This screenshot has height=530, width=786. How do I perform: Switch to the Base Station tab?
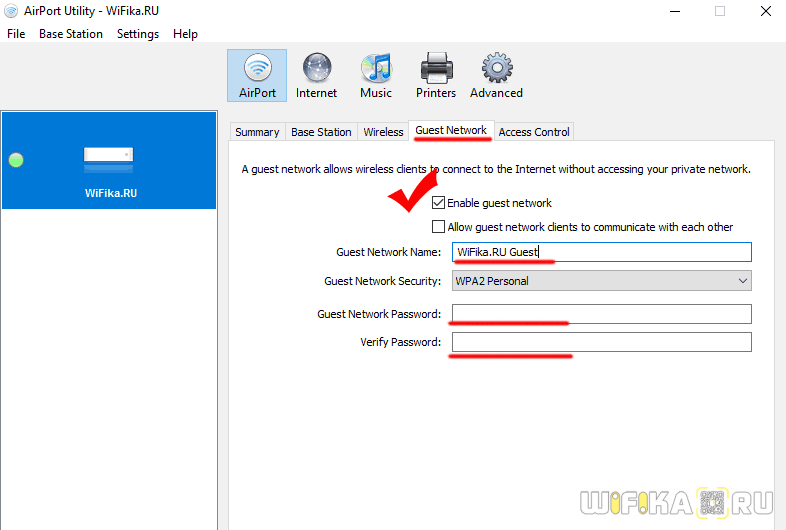tap(321, 132)
